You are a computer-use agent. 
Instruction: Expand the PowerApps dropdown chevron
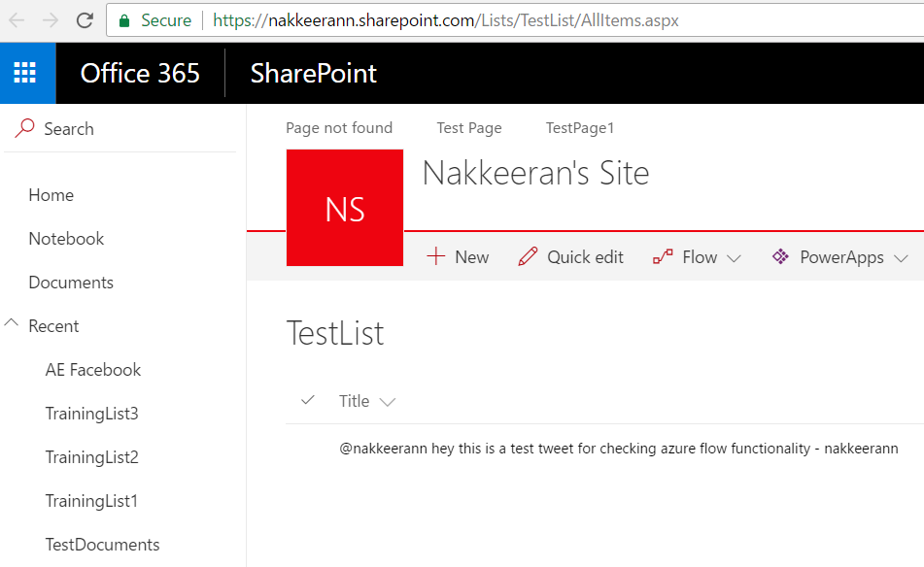(x=901, y=258)
